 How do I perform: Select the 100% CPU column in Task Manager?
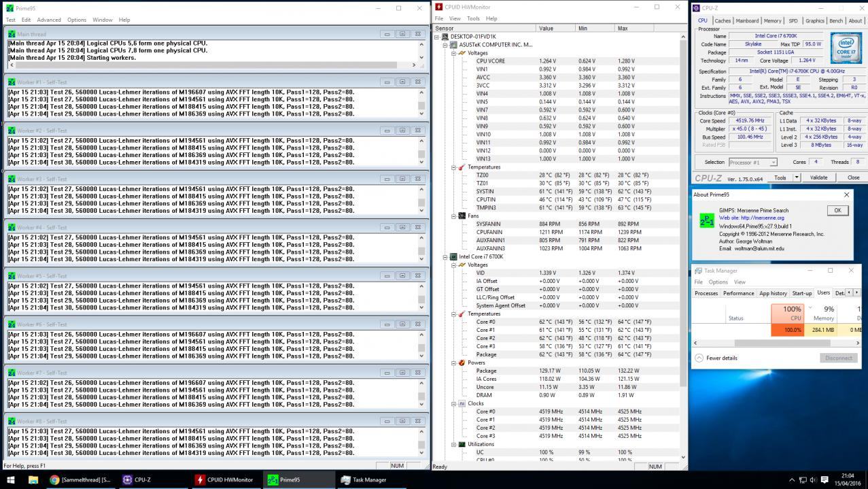coord(788,313)
